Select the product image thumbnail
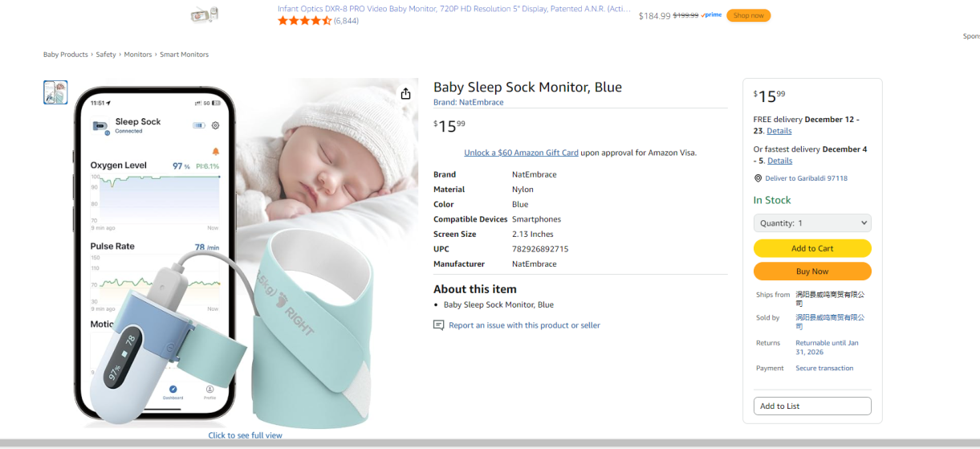 coord(55,92)
